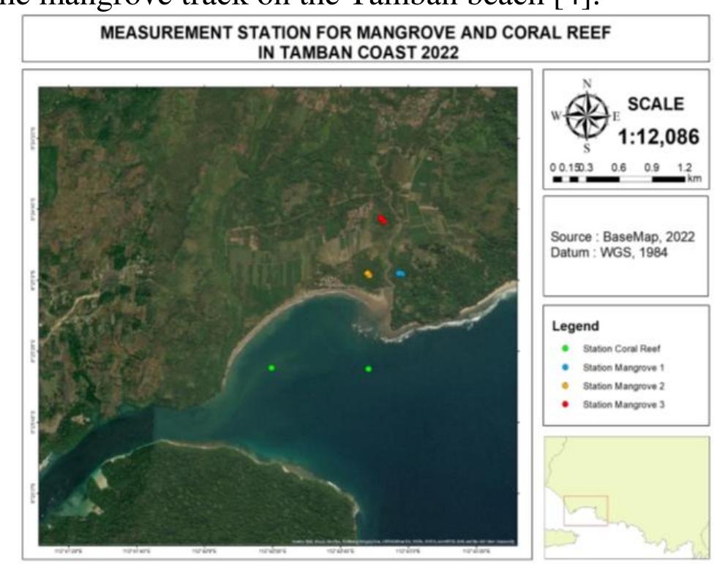Screen dimensions: 728x564
Task: Click the 'IN TAMBAN COAST 2022' title line
Action: point(358,52)
